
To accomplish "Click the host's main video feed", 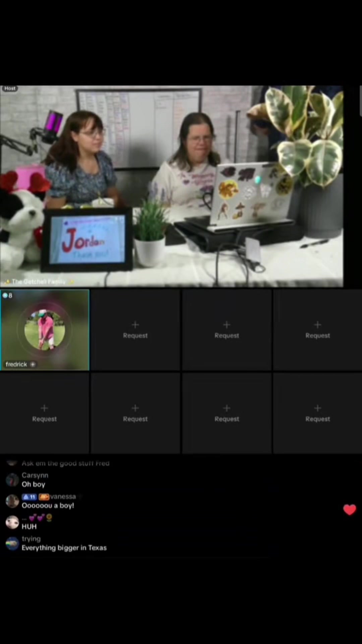I will 172,186.
